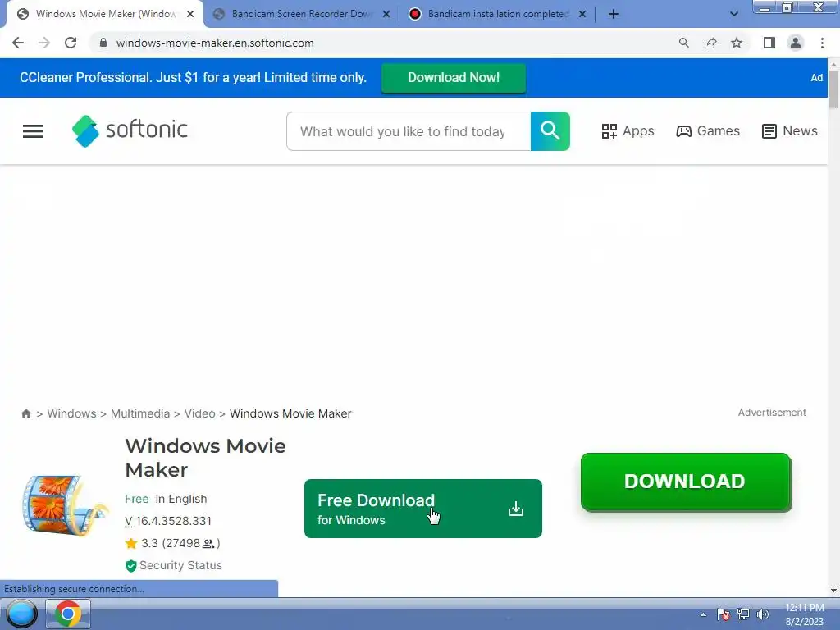Click version V 16.4.3528.331 text
The image size is (840, 630).
pos(168,521)
